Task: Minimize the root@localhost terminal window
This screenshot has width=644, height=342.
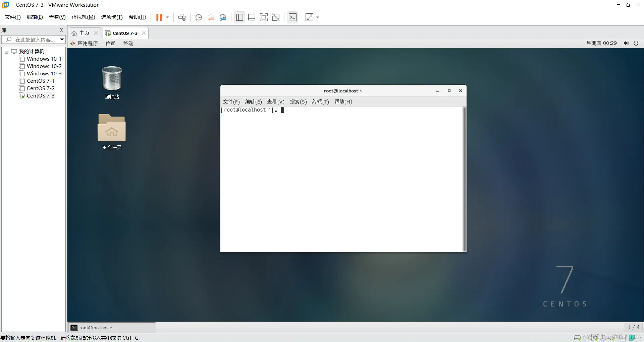Action: click(x=438, y=91)
